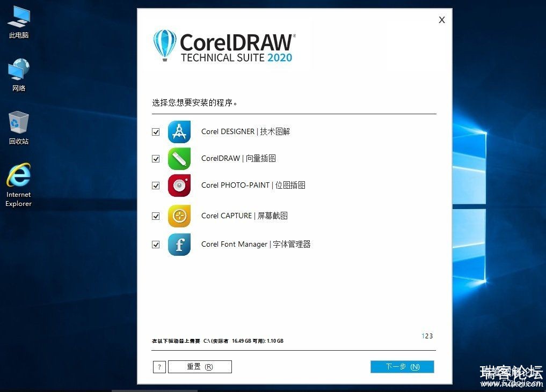Uncheck the CorelDRAW 向量插图 checkbox
This screenshot has width=546, height=392.
156,159
